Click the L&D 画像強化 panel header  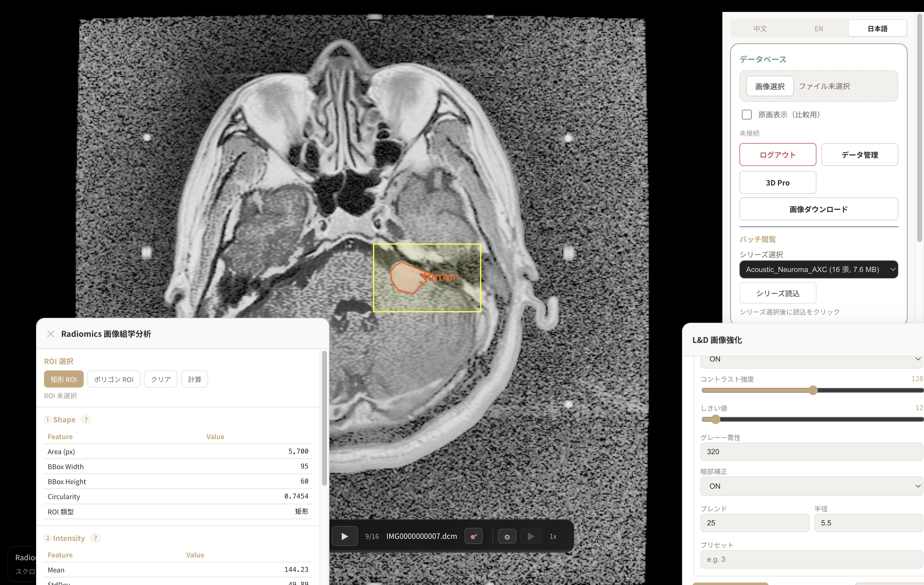point(803,340)
